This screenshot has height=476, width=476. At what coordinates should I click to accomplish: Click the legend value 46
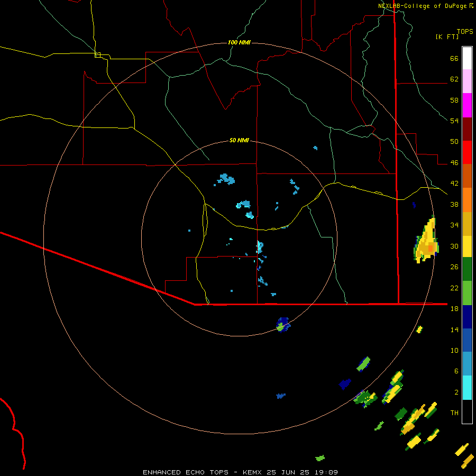454,163
